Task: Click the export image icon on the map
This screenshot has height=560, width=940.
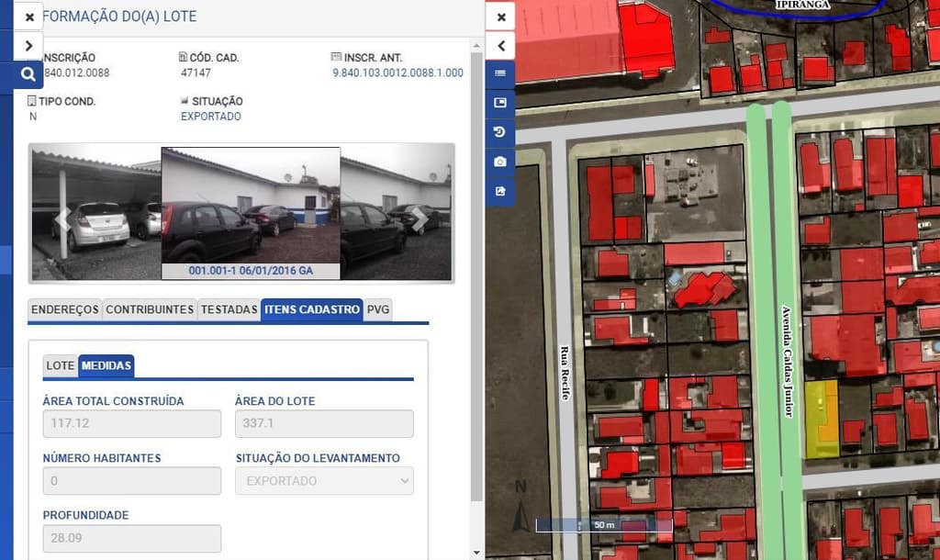Action: [x=500, y=191]
